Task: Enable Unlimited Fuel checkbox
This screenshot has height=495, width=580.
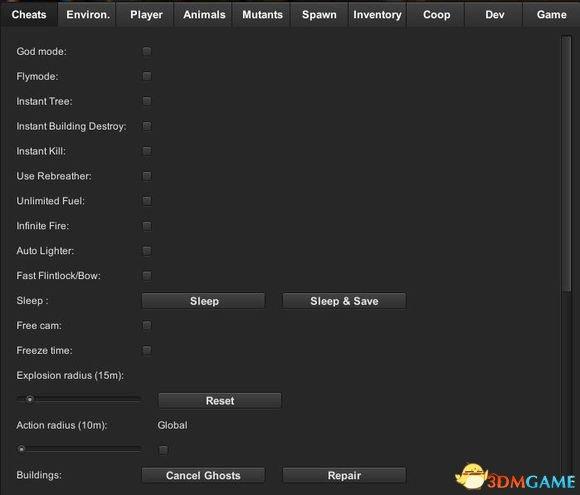Action: 147,201
